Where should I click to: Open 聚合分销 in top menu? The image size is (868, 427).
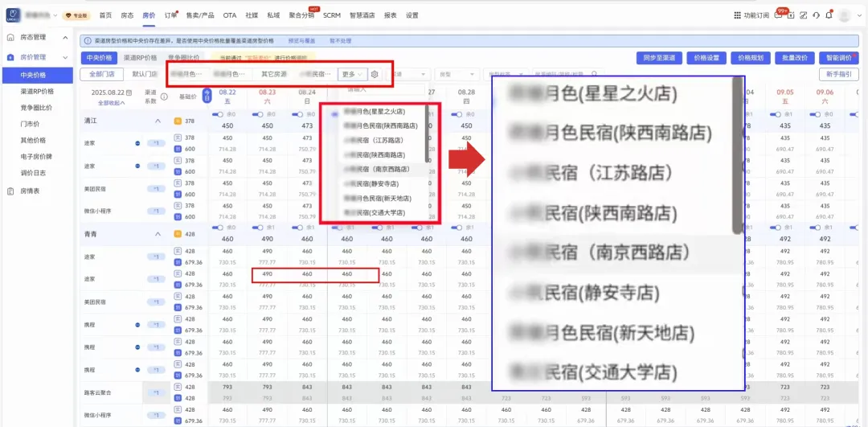pos(301,15)
